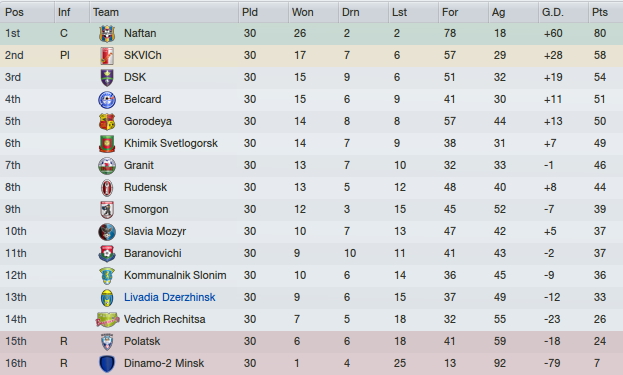Open the Gorodeya club badge

click(107, 122)
